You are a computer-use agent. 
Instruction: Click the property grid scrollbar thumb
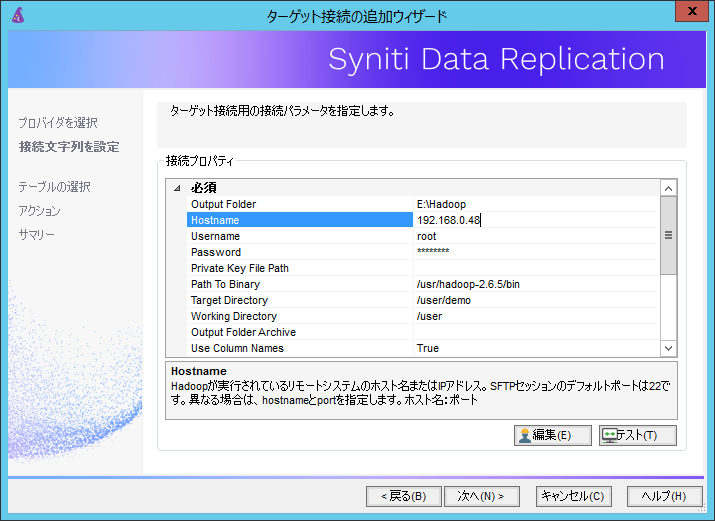668,236
